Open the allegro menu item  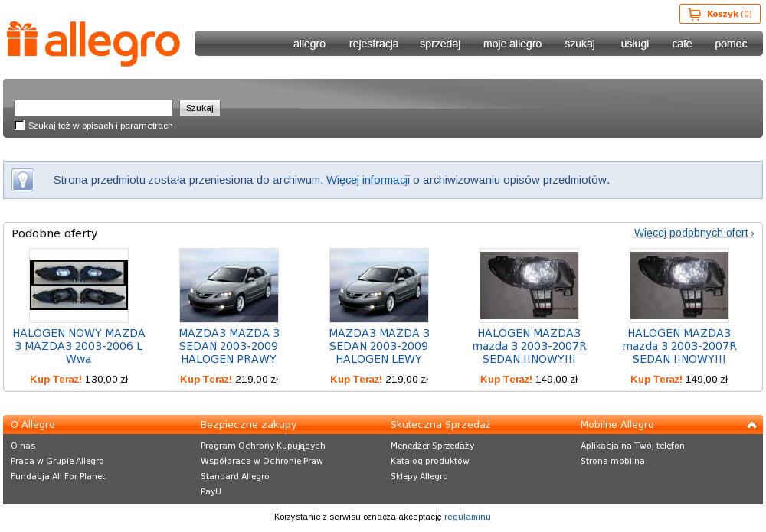coord(309,44)
